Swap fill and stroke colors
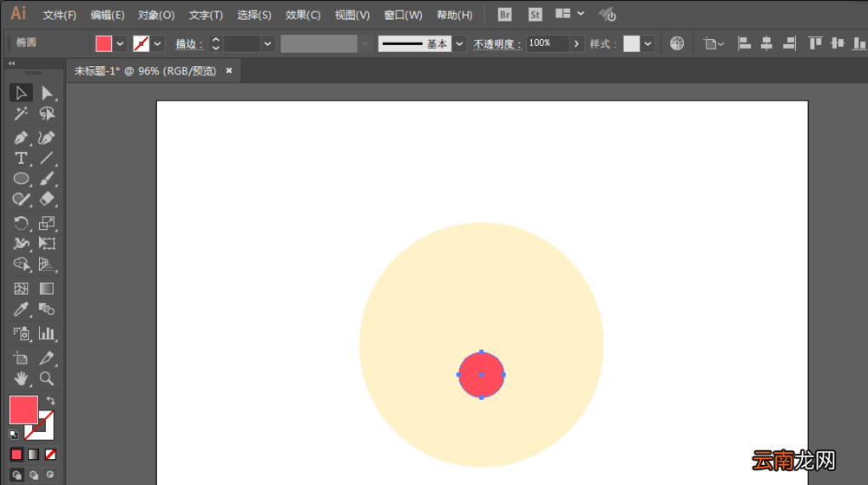The height and width of the screenshot is (485, 868). pos(50,400)
